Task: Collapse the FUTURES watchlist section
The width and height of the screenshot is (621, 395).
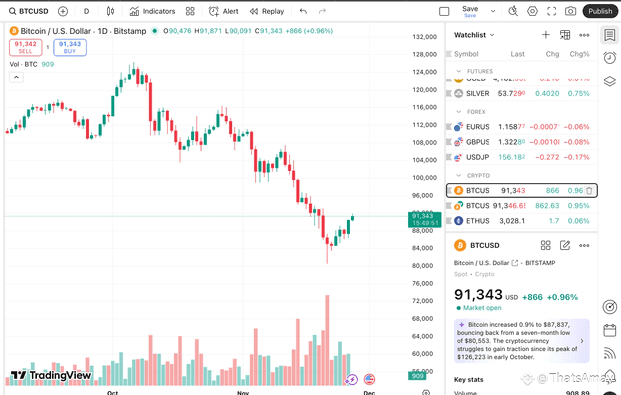Action: coord(459,71)
